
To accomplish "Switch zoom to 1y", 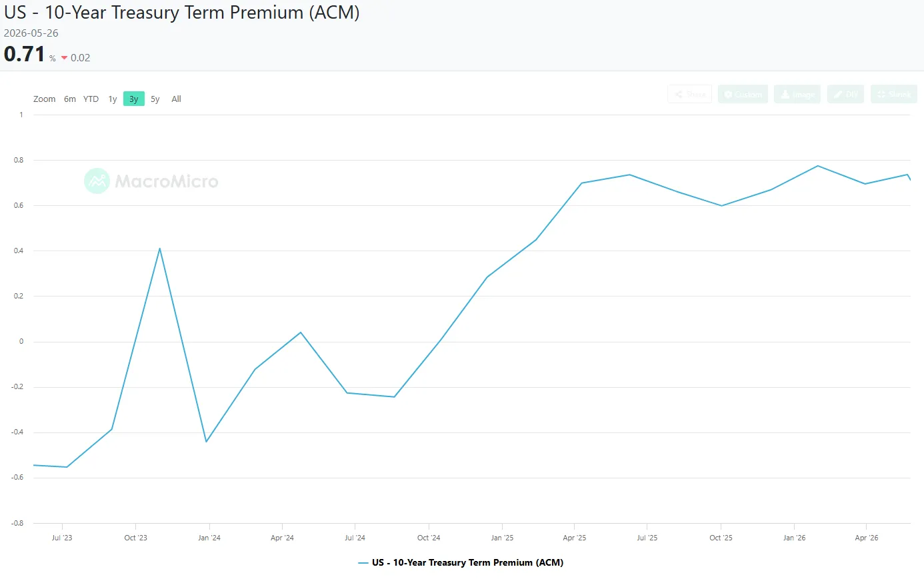I will coord(113,99).
